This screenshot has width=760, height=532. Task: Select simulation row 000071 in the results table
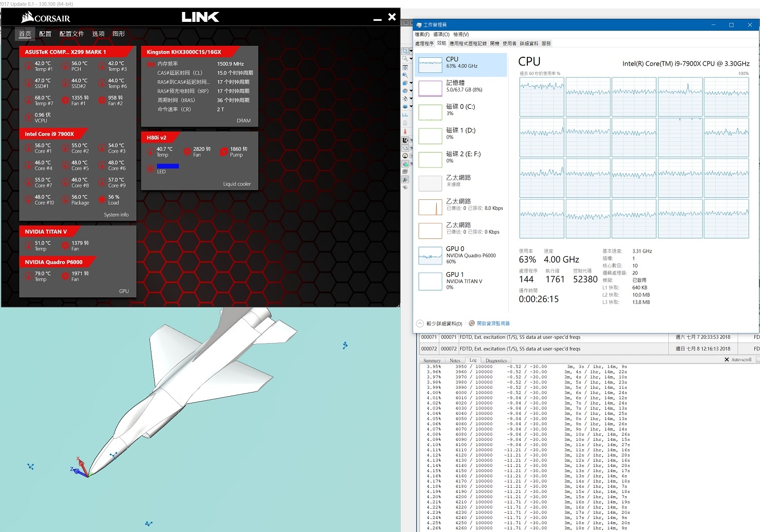(589, 337)
